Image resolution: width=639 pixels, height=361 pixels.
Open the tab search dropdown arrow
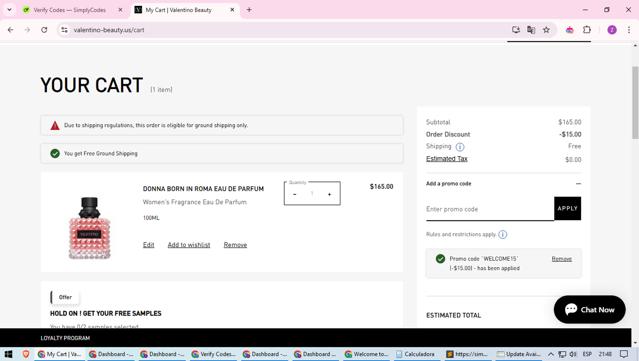click(9, 10)
